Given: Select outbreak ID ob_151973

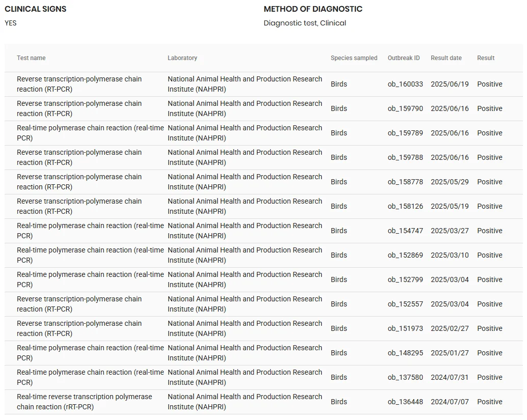Looking at the screenshot, I should coord(405,328).
